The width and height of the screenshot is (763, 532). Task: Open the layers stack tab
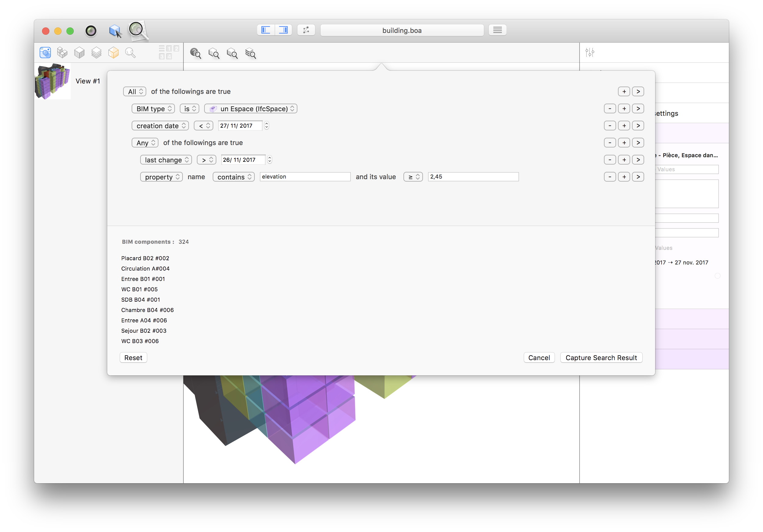tap(96, 52)
